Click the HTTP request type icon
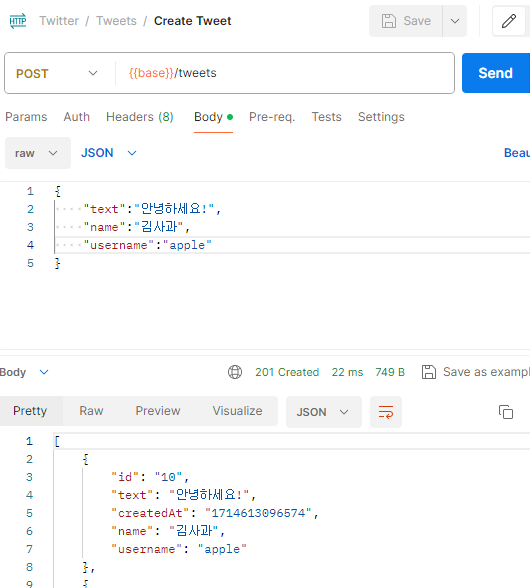Viewport: 530px width, 588px height. (x=18, y=21)
